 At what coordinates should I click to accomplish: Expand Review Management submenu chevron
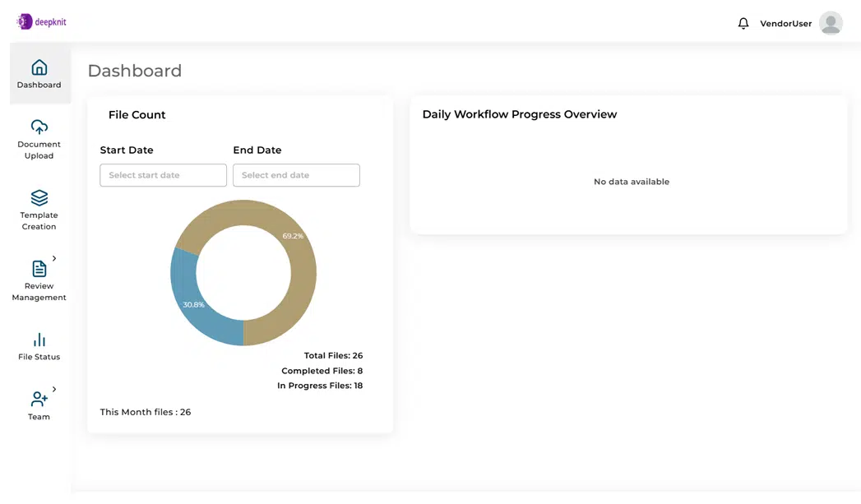(54, 259)
